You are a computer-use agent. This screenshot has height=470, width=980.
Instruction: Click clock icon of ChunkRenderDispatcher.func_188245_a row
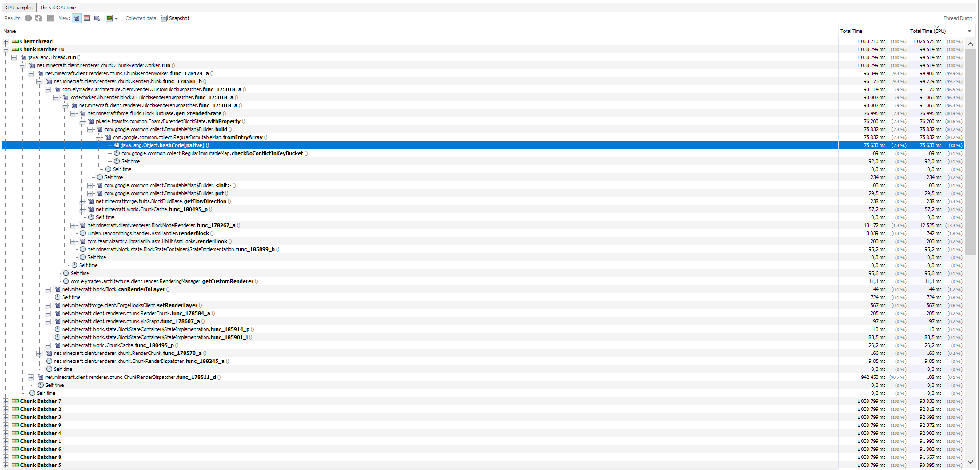(x=49, y=361)
